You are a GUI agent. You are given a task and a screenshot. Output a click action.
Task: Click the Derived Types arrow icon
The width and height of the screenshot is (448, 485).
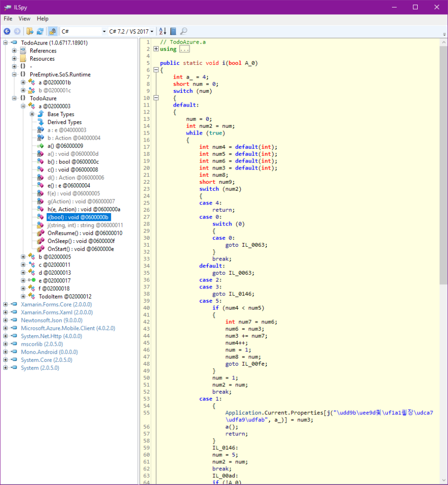click(x=41, y=122)
